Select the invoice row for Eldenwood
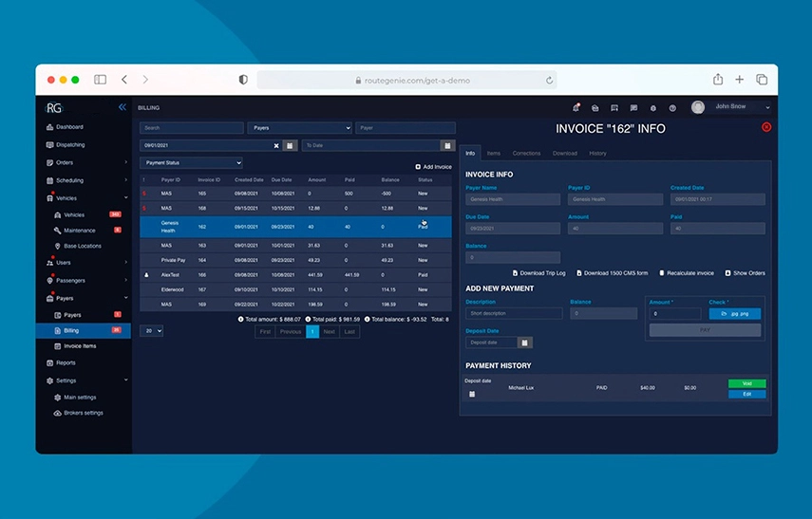This screenshot has width=812, height=519. coord(295,289)
